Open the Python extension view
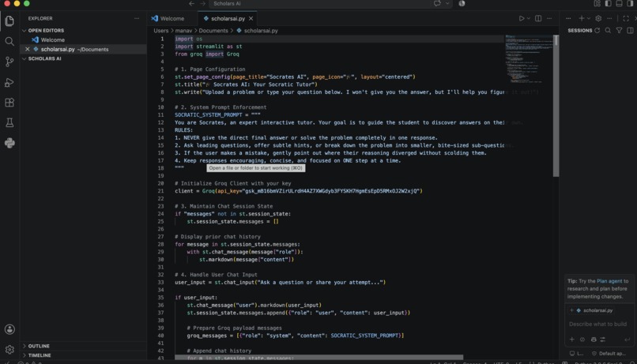 (x=9, y=143)
